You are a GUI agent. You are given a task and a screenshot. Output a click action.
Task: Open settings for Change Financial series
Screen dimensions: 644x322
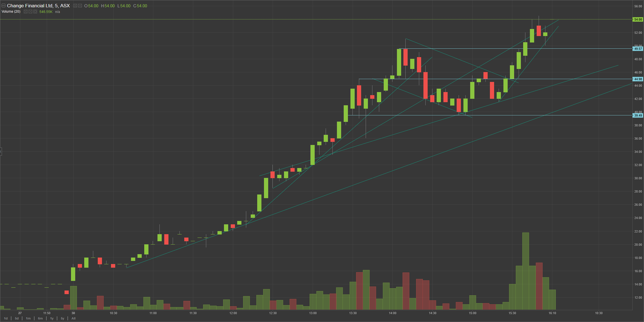click(x=80, y=6)
